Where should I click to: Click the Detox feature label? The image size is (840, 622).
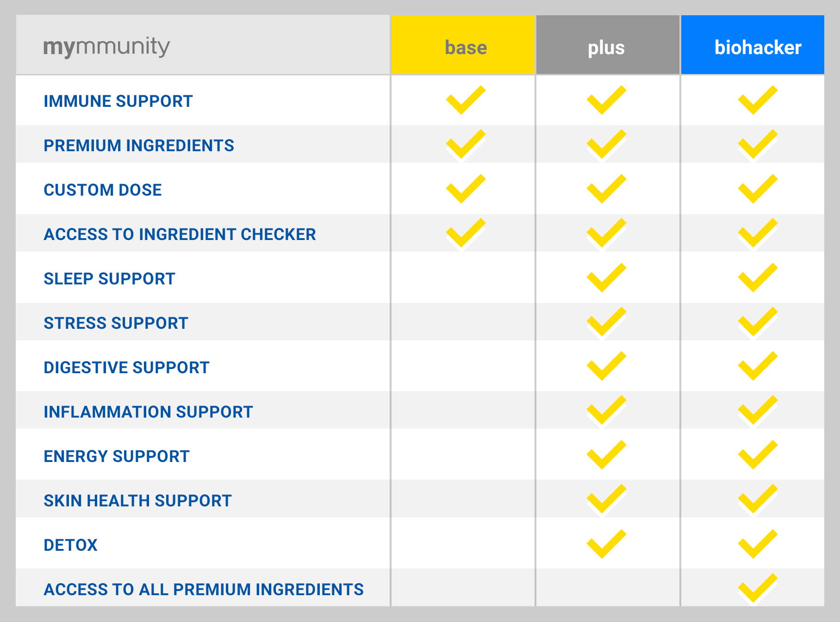(x=70, y=545)
